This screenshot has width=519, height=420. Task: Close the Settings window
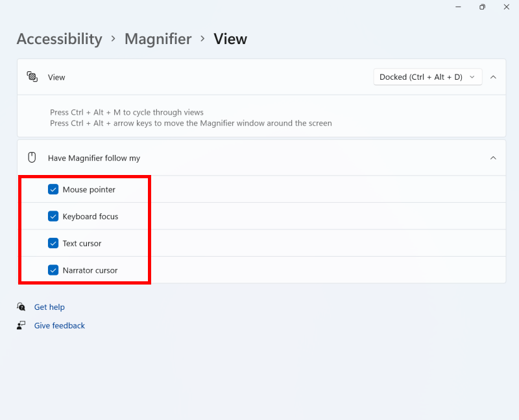tap(507, 7)
